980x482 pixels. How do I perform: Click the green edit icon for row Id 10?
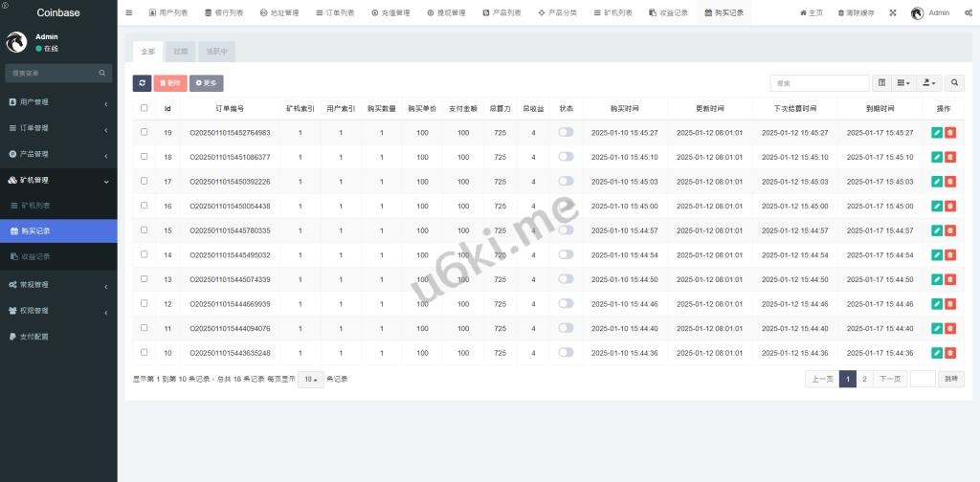tap(936, 353)
